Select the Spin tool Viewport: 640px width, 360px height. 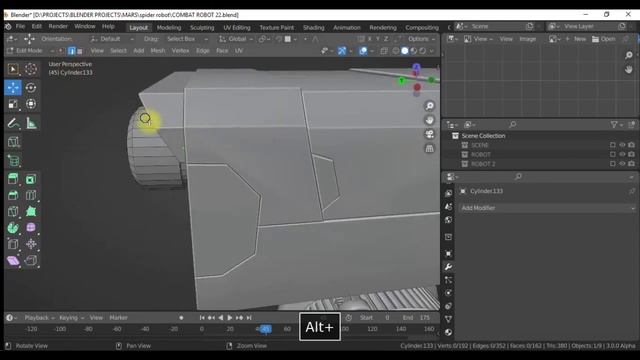click(13, 228)
